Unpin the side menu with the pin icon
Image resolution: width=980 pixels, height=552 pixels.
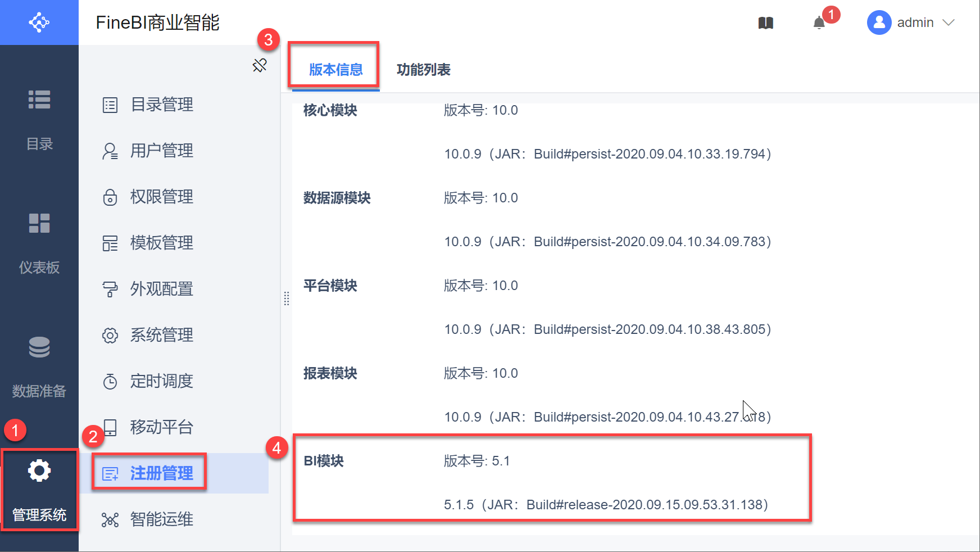pyautogui.click(x=260, y=65)
